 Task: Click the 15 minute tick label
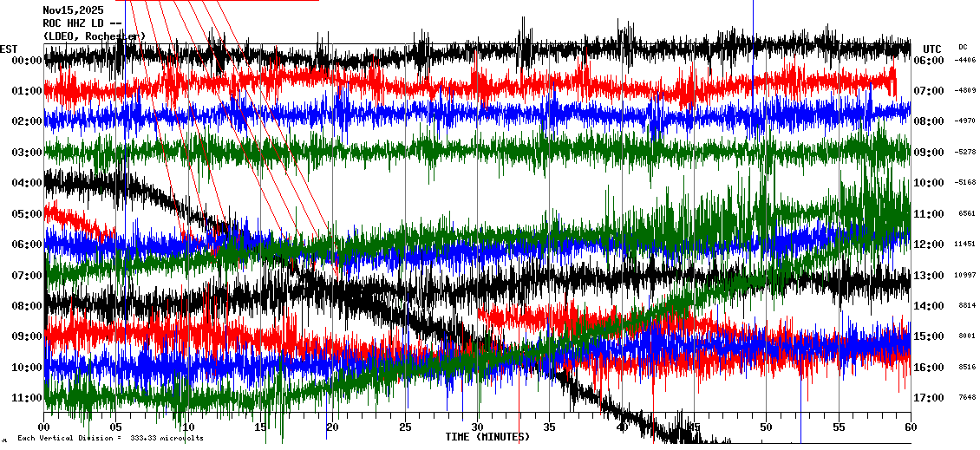[261, 427]
